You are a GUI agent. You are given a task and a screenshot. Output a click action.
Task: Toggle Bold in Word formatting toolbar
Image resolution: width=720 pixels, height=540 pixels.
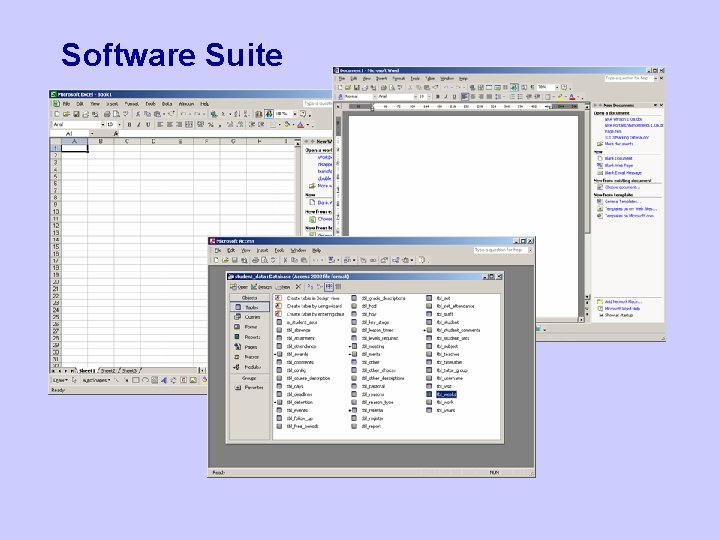tap(438, 97)
